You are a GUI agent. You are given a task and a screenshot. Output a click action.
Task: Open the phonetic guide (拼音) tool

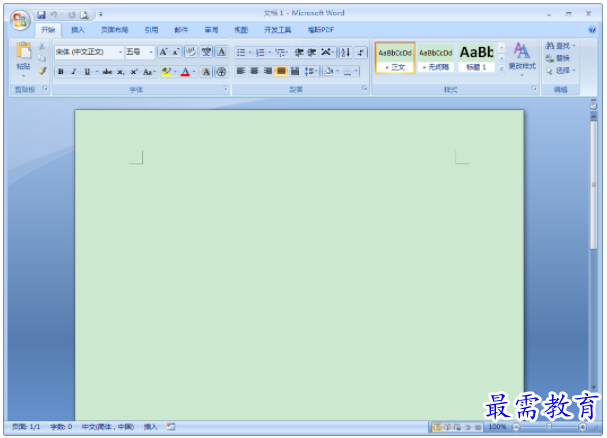pyautogui.click(x=206, y=52)
